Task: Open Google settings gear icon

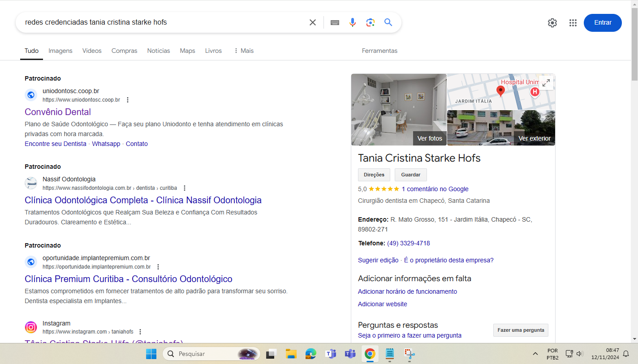Action: 552,23
